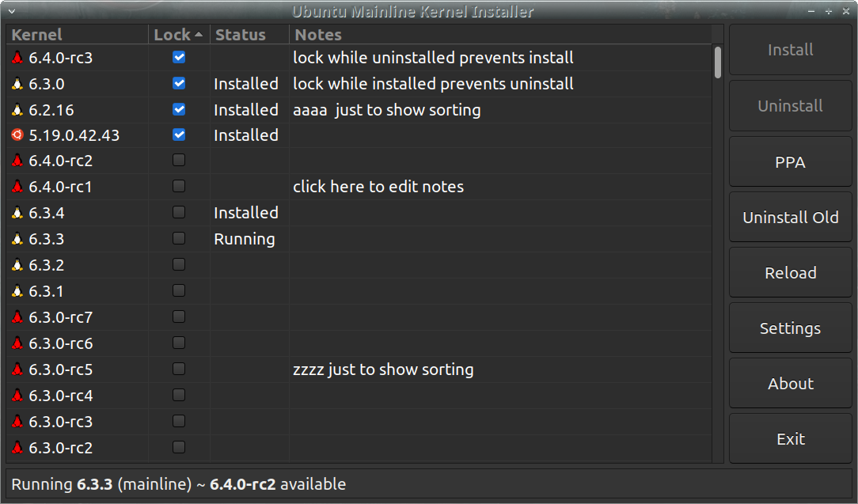Check the lock box for 6.3.0-rc7

179,316
